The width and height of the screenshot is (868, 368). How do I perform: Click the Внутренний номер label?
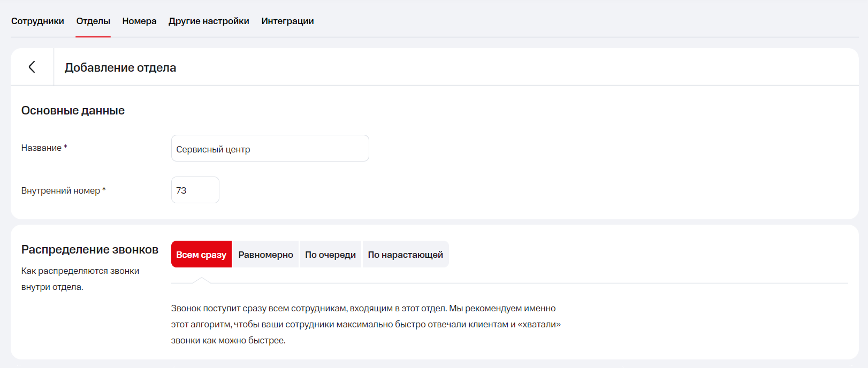point(60,191)
